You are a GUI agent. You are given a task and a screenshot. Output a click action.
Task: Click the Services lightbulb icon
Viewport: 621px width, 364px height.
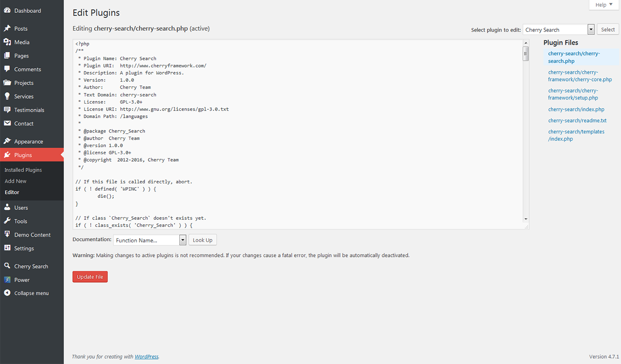pyautogui.click(x=7, y=97)
